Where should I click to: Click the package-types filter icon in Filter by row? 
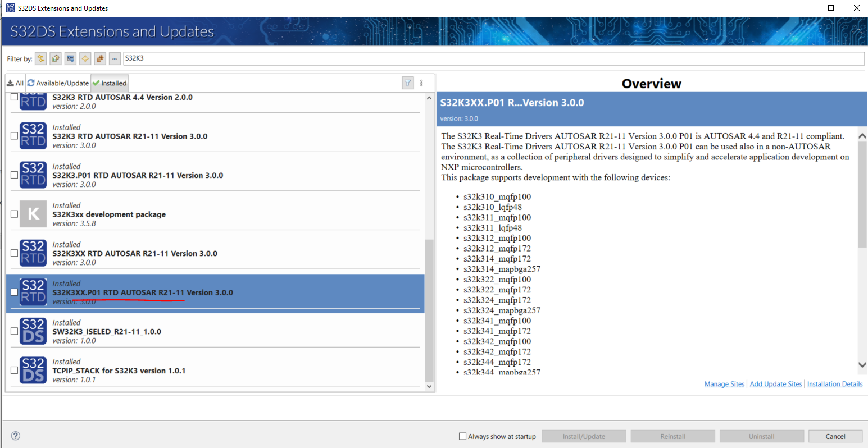(x=55, y=58)
